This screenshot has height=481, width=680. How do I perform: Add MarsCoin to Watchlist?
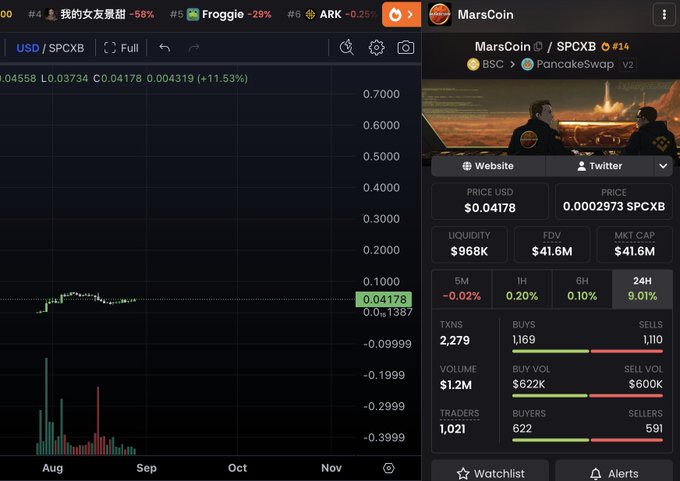490,473
